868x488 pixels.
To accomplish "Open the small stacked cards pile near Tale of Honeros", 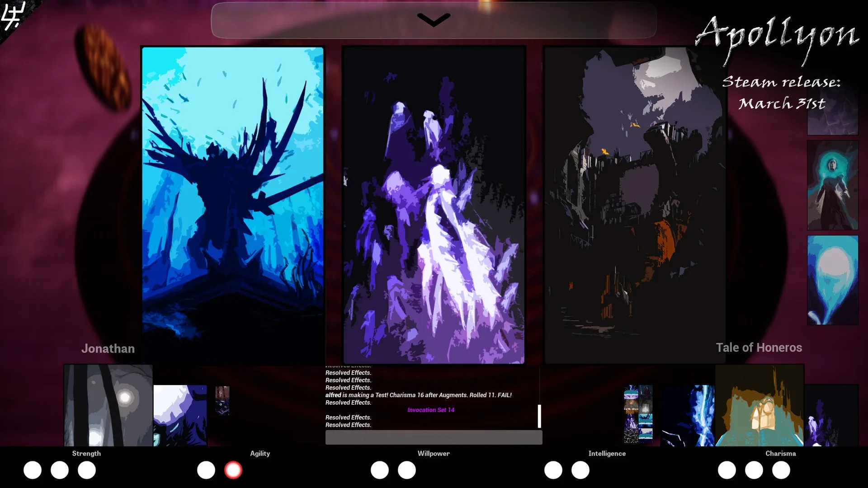I will (x=638, y=413).
